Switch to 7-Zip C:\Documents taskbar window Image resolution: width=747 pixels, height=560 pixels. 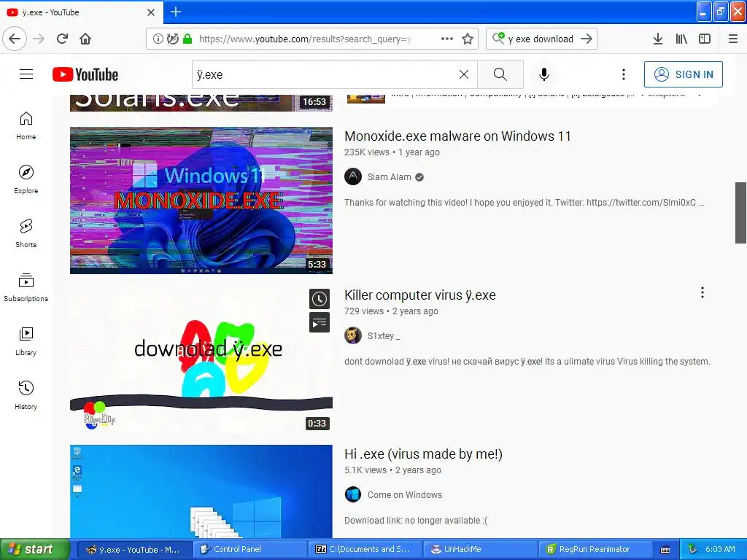(365, 550)
